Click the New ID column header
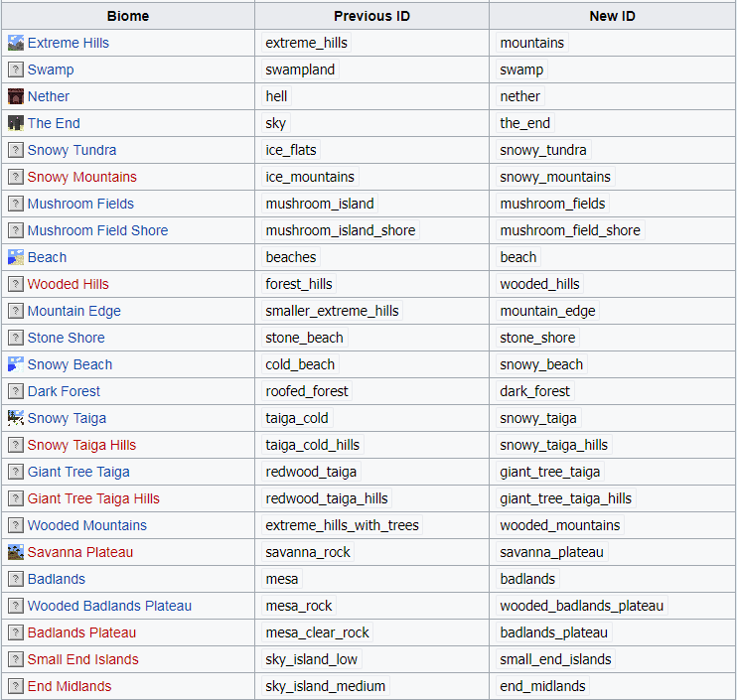The image size is (737, 700). [x=612, y=16]
